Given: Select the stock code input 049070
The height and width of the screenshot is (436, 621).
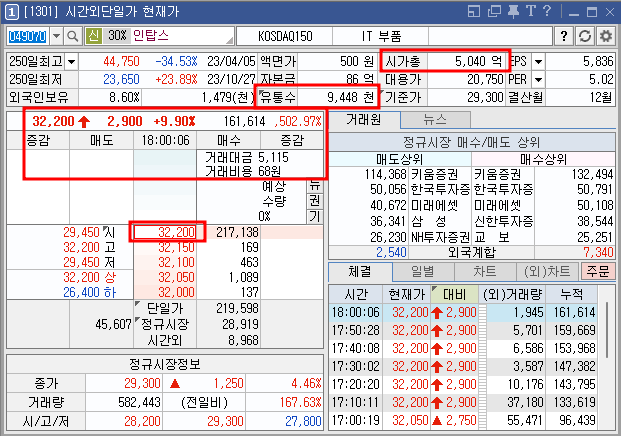Looking at the screenshot, I should point(28,36).
